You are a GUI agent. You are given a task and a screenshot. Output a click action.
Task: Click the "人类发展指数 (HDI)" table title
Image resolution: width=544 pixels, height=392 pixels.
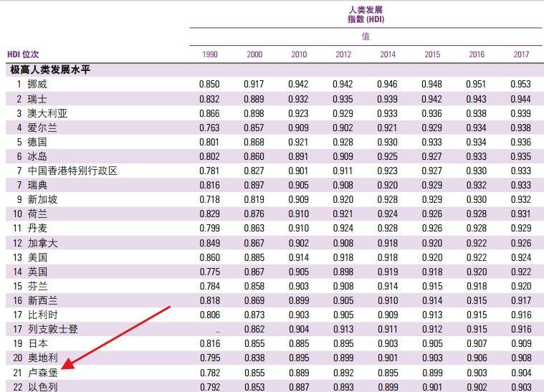366,14
